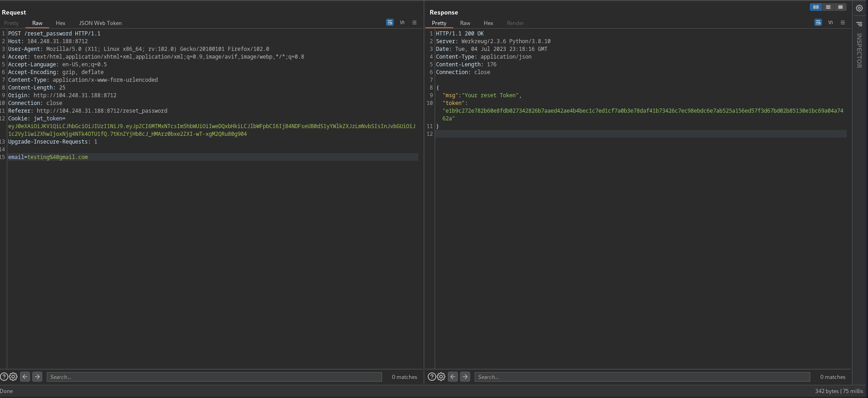Open Inspector settings gear icon
Image resolution: width=868 pixels, height=398 pixels.
(859, 8)
